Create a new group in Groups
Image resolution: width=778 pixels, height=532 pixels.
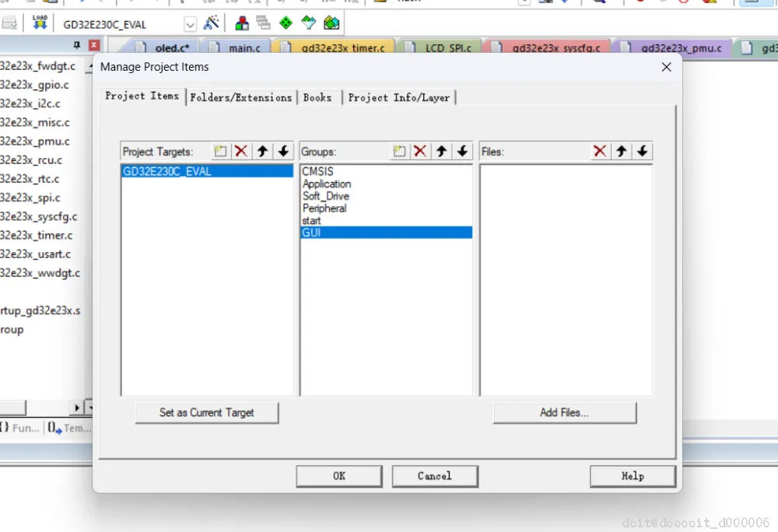click(399, 151)
